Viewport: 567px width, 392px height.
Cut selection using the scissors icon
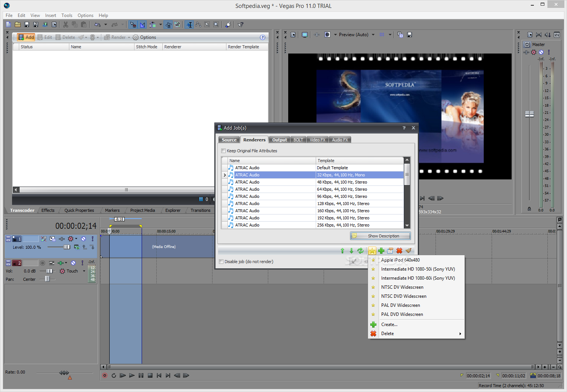pos(66,24)
